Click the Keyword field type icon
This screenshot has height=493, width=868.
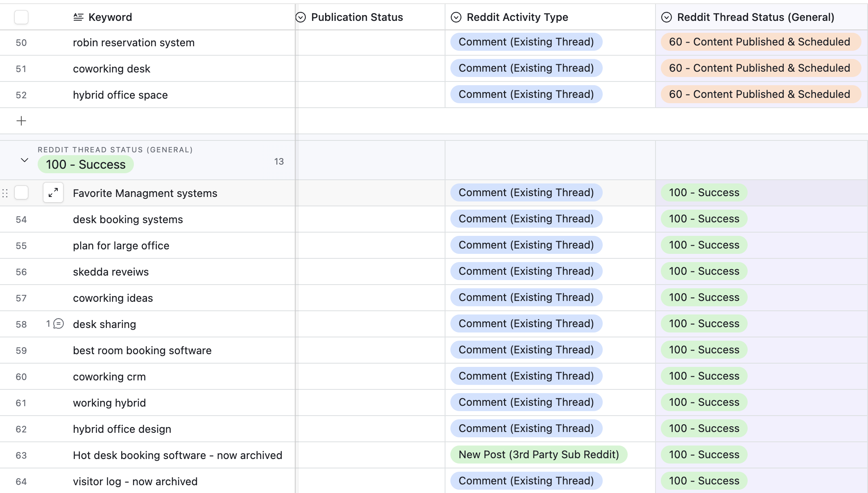78,17
